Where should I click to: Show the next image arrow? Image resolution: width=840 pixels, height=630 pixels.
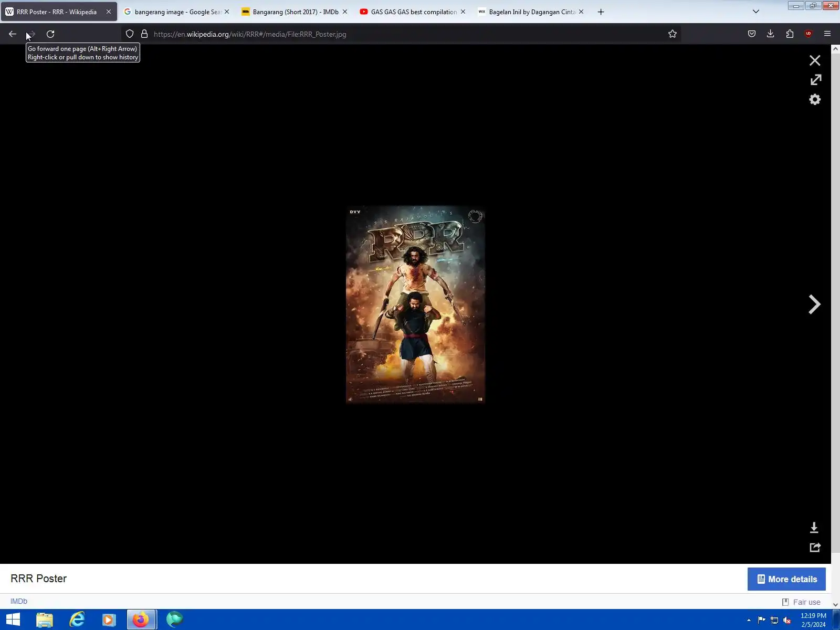814,304
